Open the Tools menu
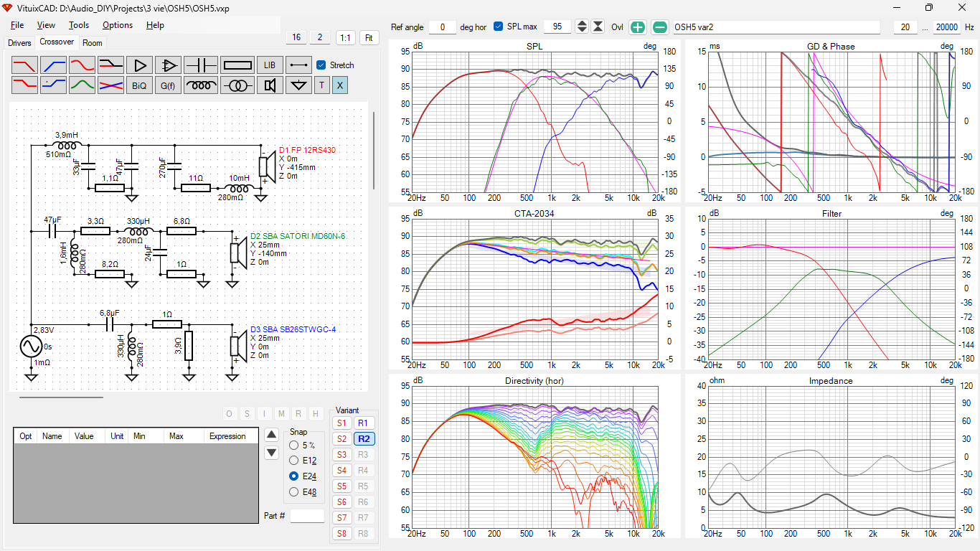This screenshot has height=551, width=980. pyautogui.click(x=79, y=25)
